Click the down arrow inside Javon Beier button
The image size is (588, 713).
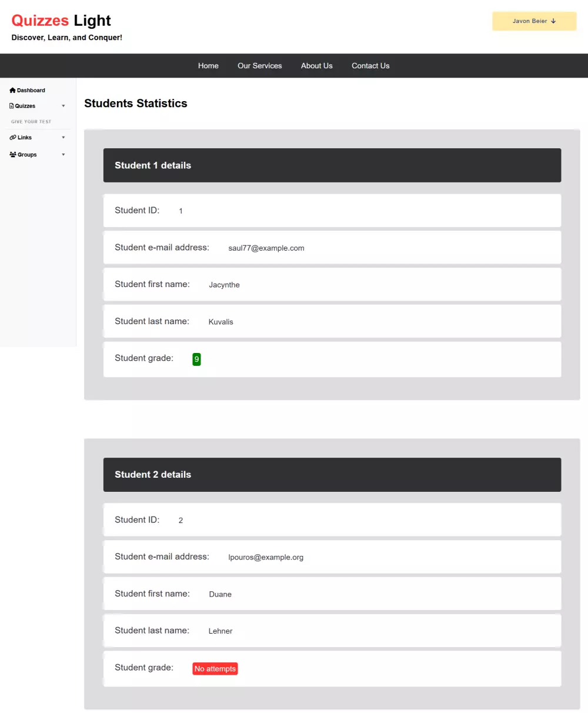click(x=553, y=21)
